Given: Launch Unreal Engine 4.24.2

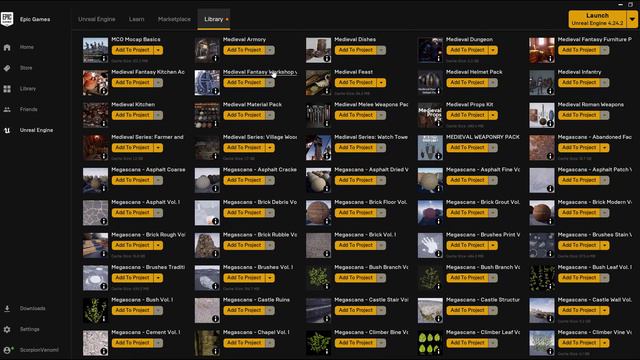Looking at the screenshot, I should pos(598,19).
